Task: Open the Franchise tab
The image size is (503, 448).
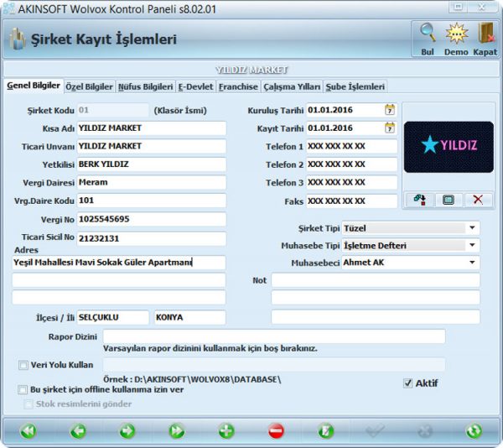Action: [x=238, y=86]
